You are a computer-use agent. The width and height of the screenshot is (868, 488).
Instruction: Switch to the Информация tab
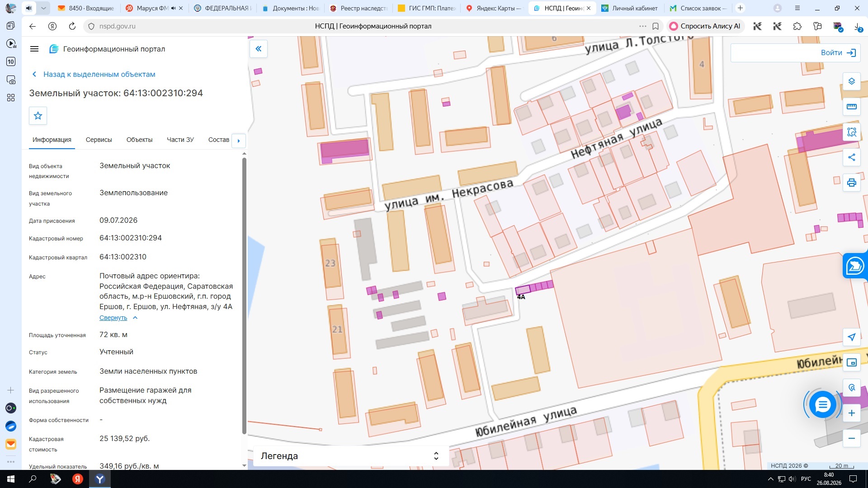tap(52, 140)
